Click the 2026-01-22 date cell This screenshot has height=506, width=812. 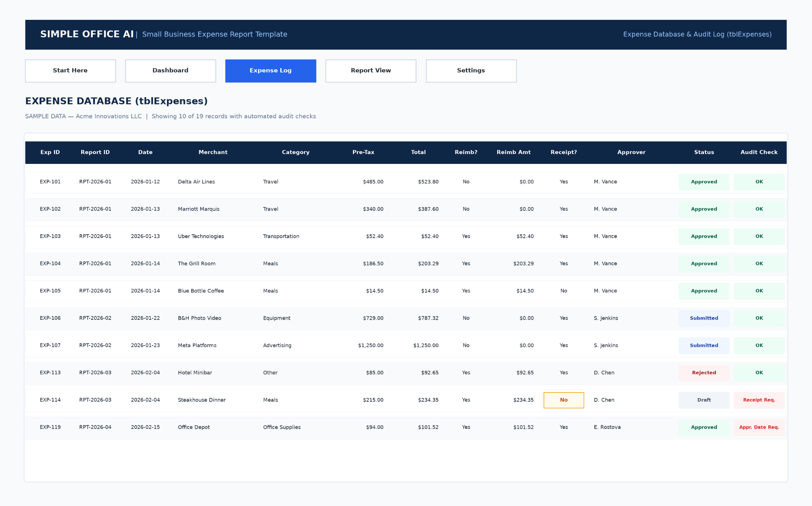point(145,318)
